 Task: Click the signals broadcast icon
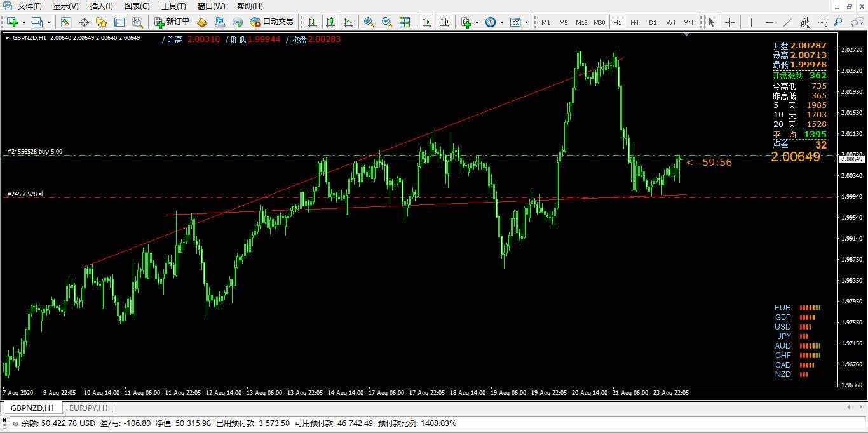point(238,22)
